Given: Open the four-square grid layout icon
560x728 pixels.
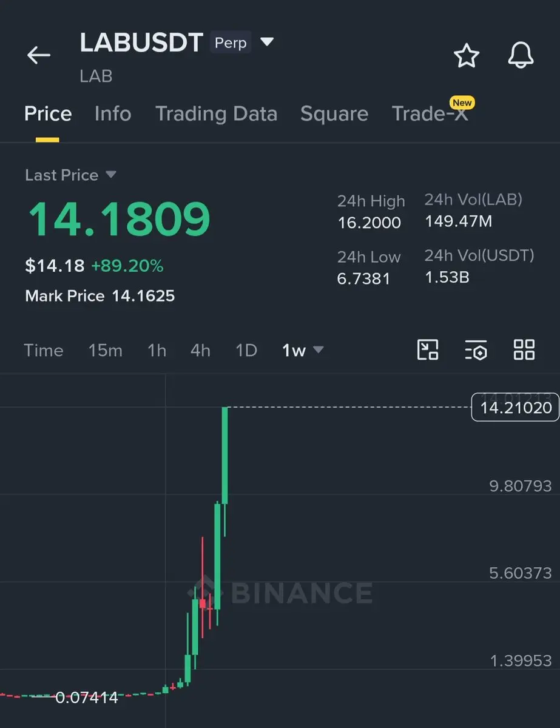Looking at the screenshot, I should pos(524,350).
